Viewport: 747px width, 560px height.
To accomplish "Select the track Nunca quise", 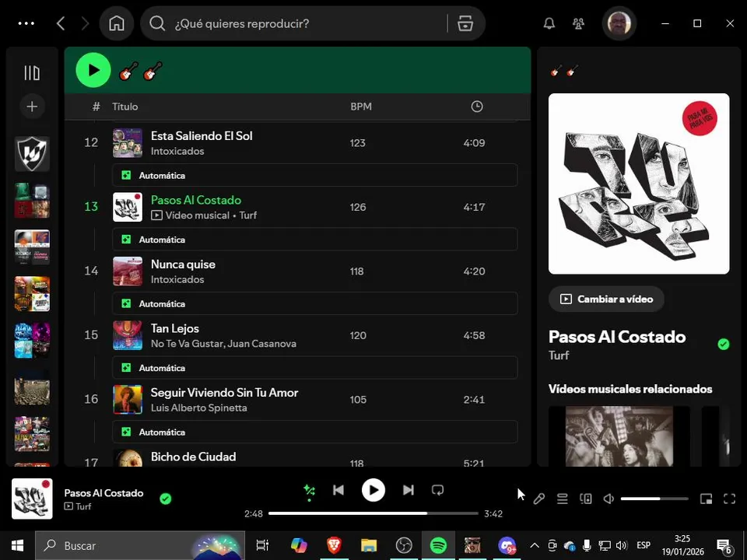I will click(x=183, y=264).
